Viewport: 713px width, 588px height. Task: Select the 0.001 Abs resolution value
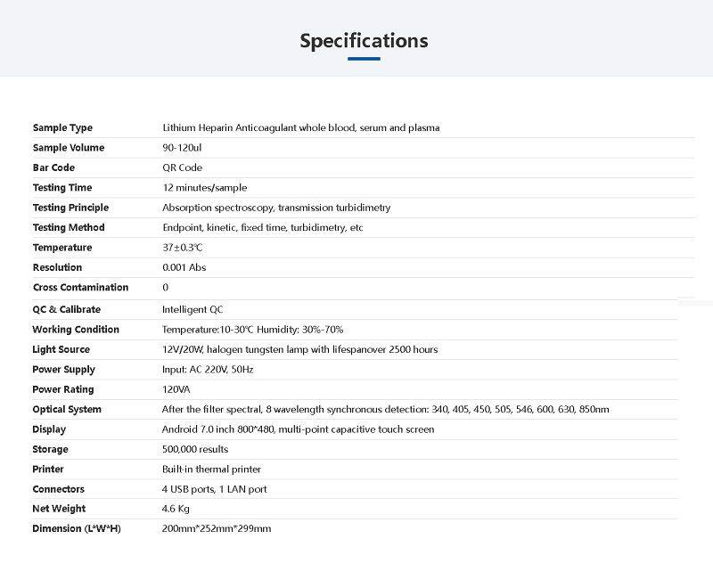184,267
